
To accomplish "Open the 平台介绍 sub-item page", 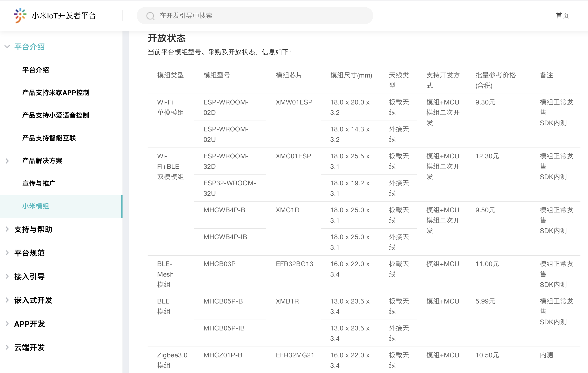I will click(36, 70).
